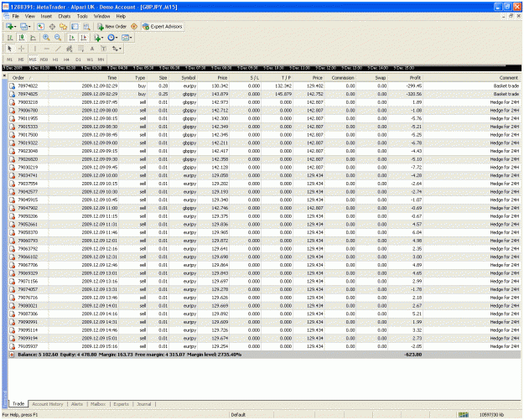The width and height of the screenshot is (524, 420).
Task: Open the Tools menu
Action: pos(82,16)
